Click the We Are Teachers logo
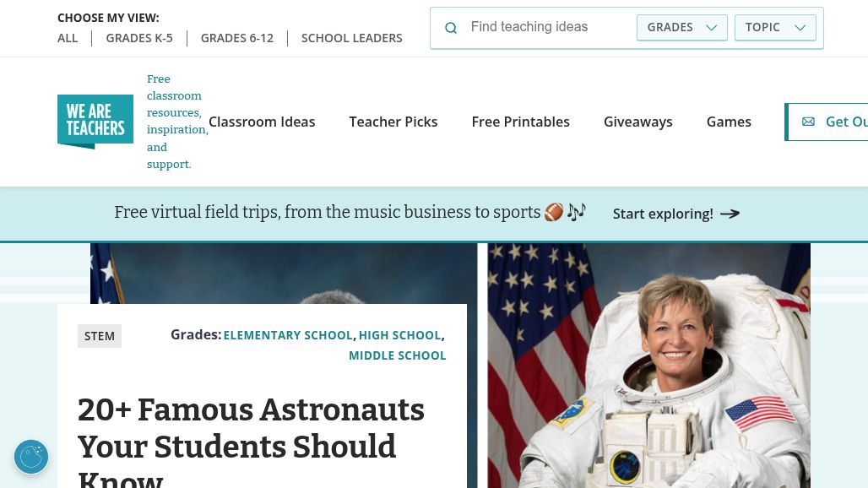 (x=95, y=122)
